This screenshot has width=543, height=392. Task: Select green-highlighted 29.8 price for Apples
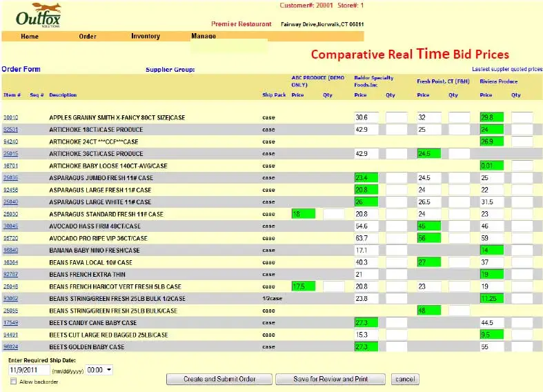(491, 117)
